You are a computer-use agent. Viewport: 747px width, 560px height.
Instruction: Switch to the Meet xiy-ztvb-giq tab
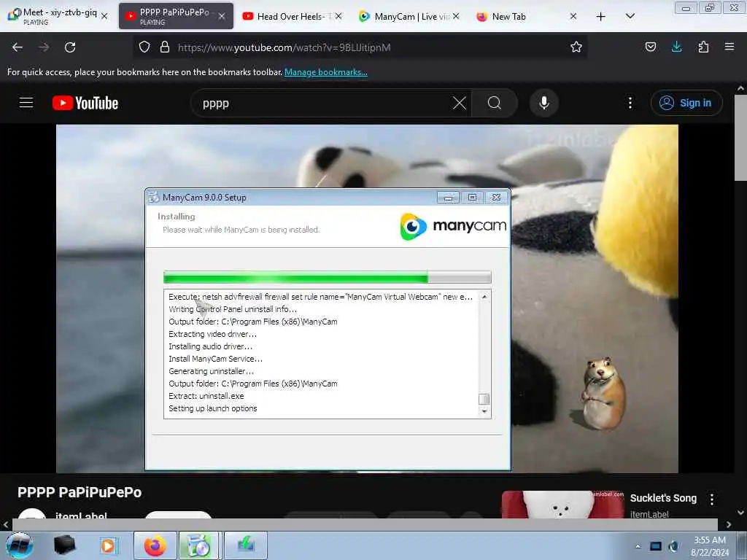[x=57, y=16]
